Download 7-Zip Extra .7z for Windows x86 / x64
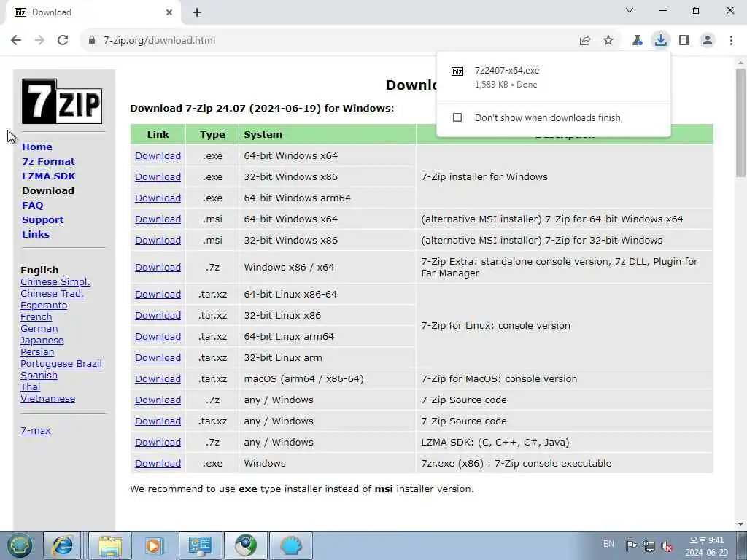Image resolution: width=747 pixels, height=560 pixels. (x=158, y=267)
